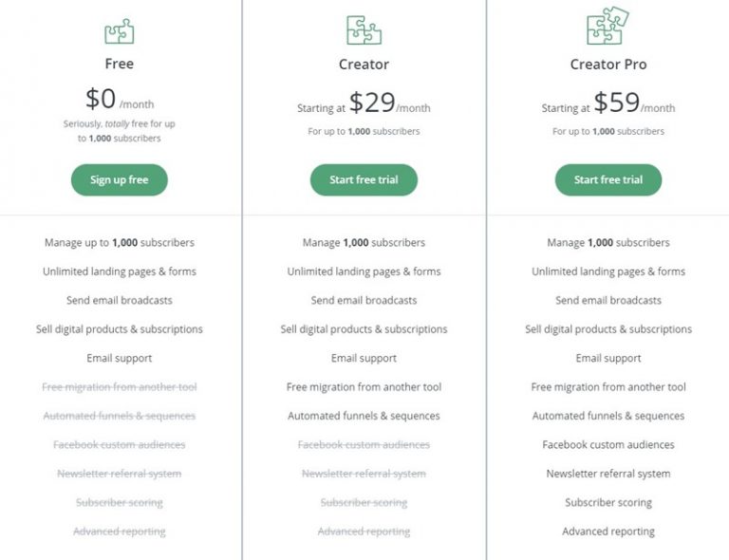This screenshot has height=560, width=729.
Task: Select the Creator plan heading
Action: pyautogui.click(x=364, y=65)
